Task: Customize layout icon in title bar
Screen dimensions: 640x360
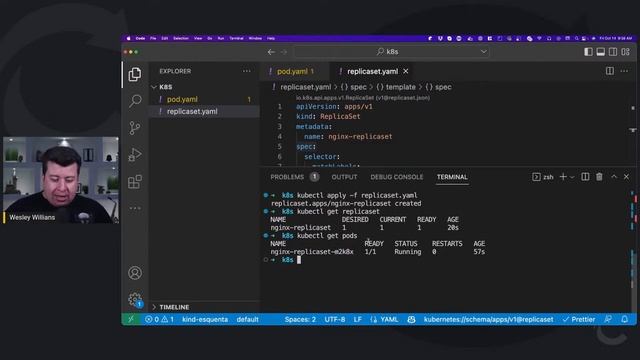Action: (626, 52)
